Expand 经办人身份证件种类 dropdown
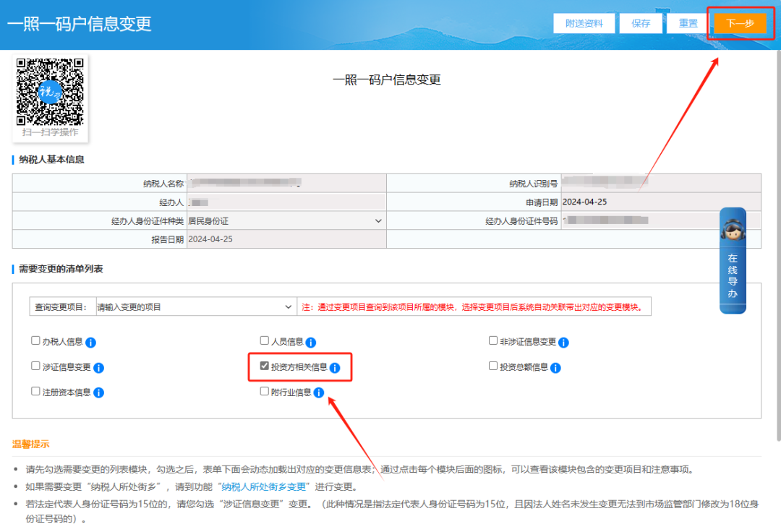The height and width of the screenshot is (532, 781). click(x=286, y=221)
